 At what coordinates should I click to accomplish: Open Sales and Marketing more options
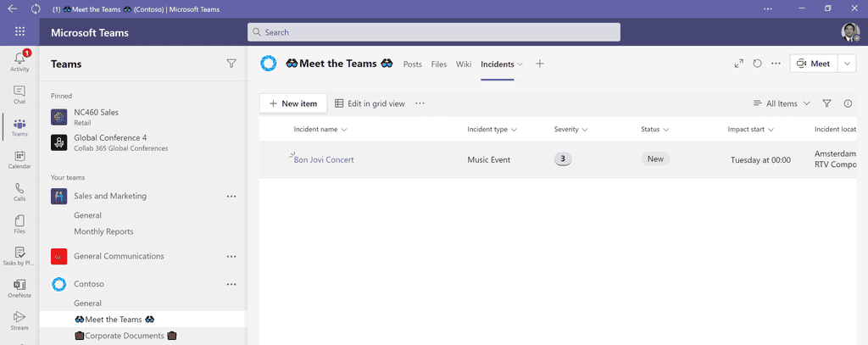pyautogui.click(x=231, y=196)
